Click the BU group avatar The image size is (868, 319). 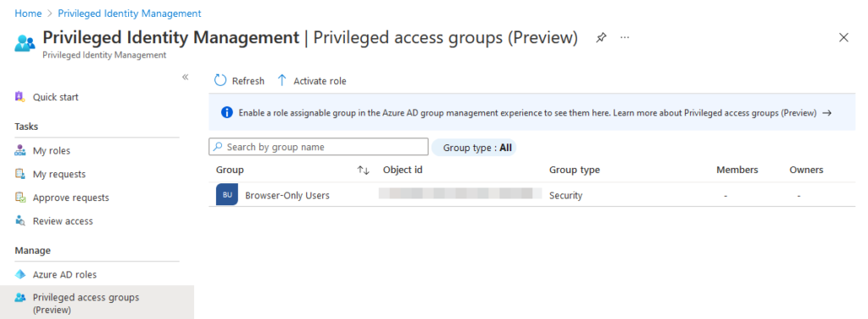point(227,195)
